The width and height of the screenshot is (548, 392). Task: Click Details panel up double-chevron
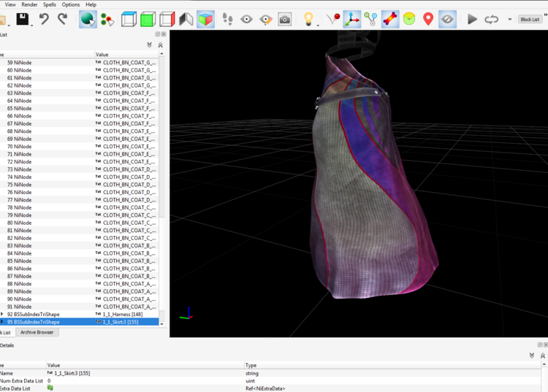(x=543, y=356)
